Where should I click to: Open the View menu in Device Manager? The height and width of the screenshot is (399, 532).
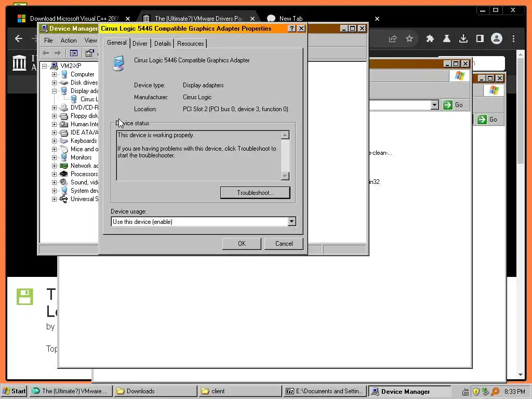pyautogui.click(x=90, y=41)
